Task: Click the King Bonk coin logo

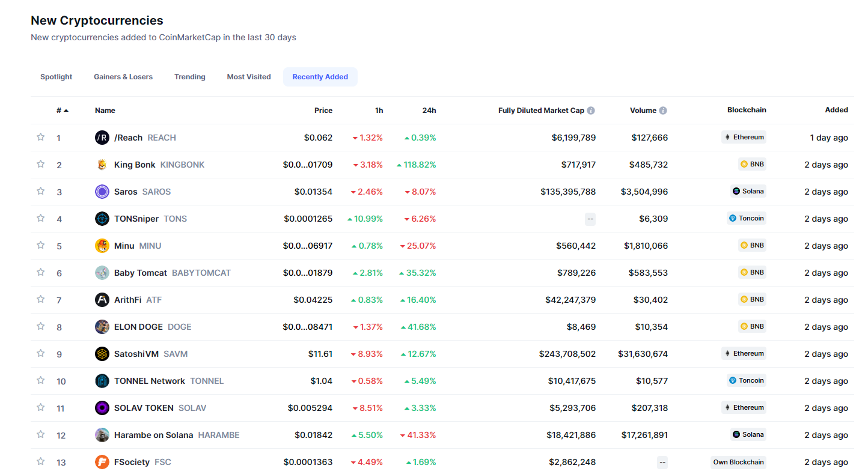Action: (102, 165)
